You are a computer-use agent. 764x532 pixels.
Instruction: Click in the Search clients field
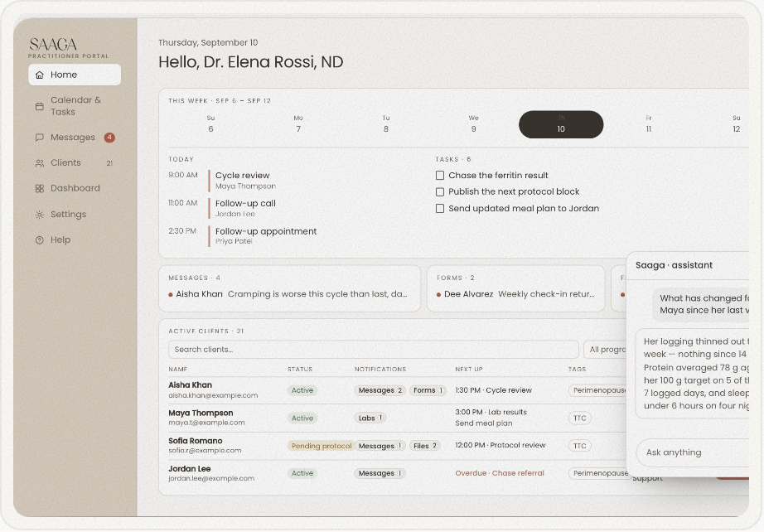(x=373, y=350)
